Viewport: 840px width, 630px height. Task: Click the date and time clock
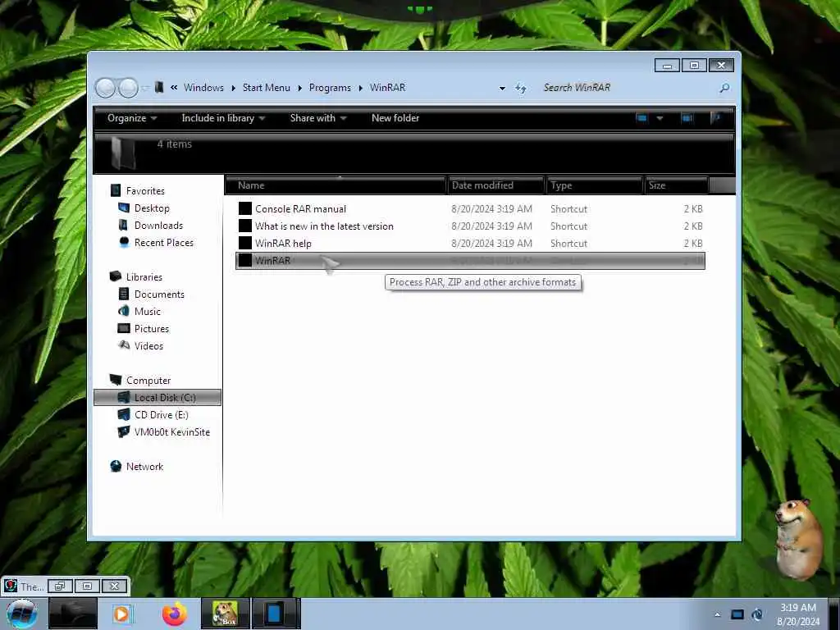coord(798,614)
